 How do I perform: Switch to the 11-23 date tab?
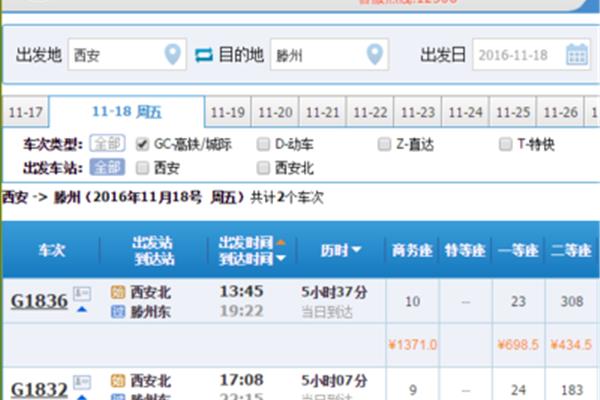tap(418, 112)
